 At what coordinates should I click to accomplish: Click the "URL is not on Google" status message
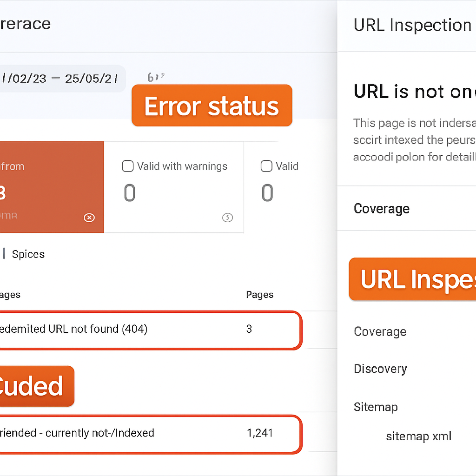(414, 92)
